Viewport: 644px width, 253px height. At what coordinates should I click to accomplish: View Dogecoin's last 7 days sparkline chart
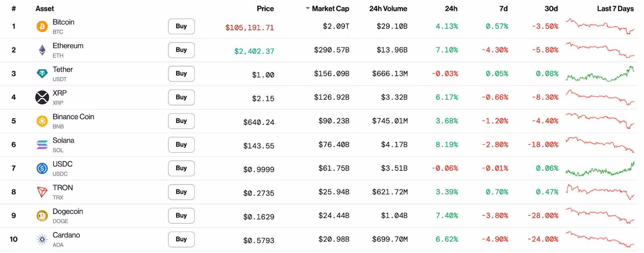click(600, 216)
